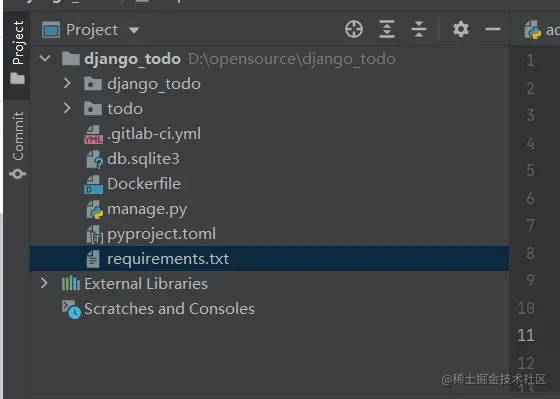
Task: Click line number 11 in editor gutter
Action: point(526,335)
